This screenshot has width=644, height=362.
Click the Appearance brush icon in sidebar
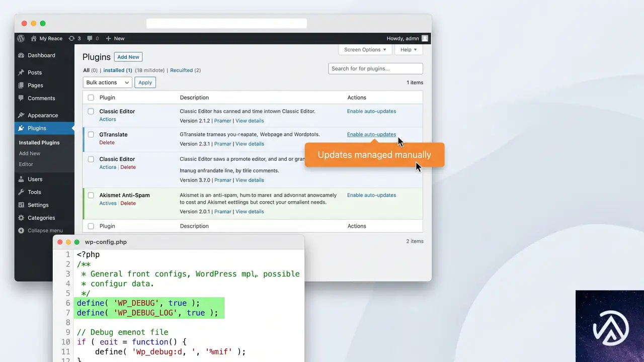(x=21, y=115)
